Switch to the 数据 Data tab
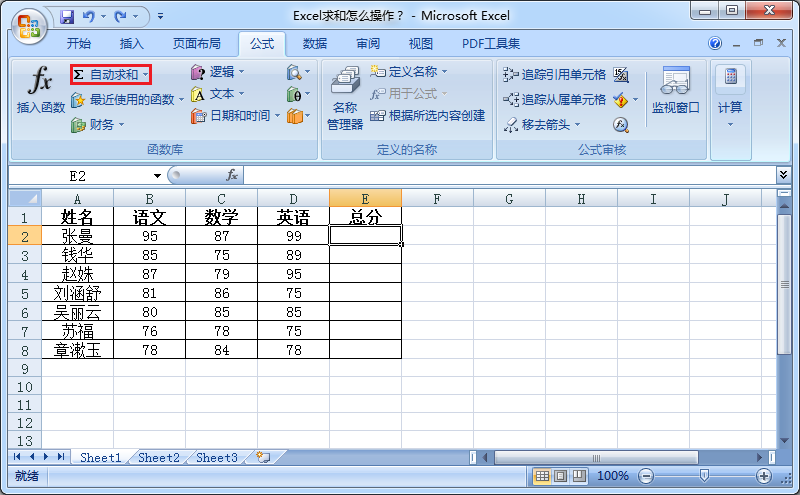The height and width of the screenshot is (495, 800). pos(315,44)
